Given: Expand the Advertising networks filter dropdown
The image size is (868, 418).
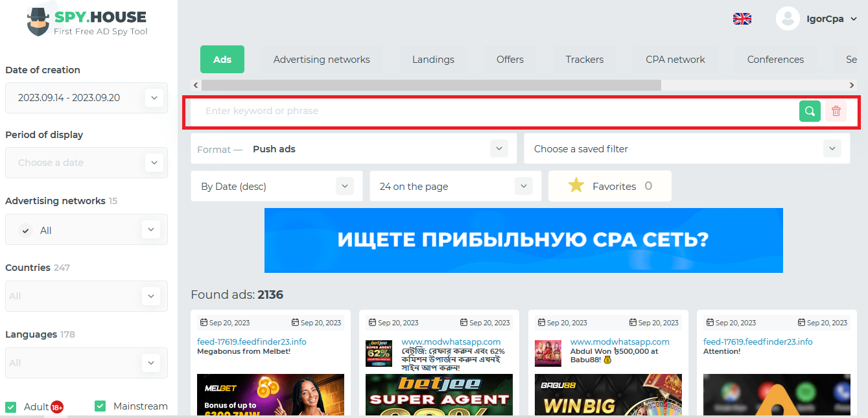Looking at the screenshot, I should coord(151,229).
